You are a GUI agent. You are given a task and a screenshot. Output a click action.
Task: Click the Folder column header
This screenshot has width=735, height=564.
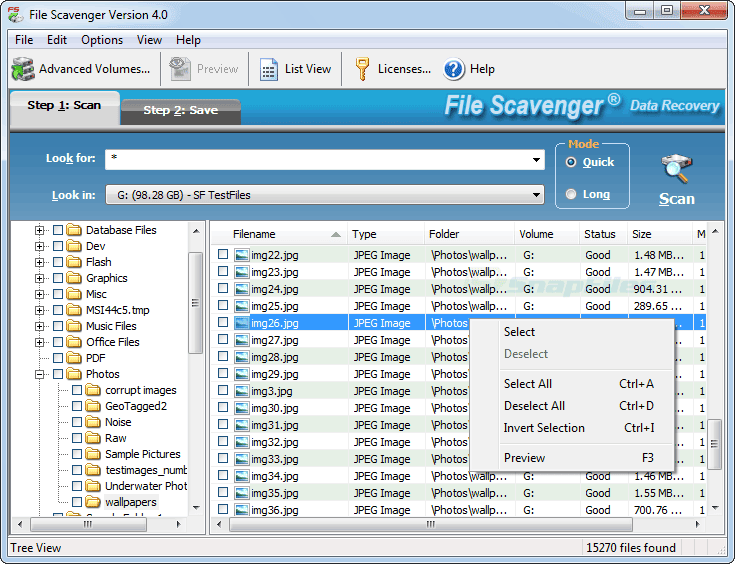pyautogui.click(x=469, y=234)
